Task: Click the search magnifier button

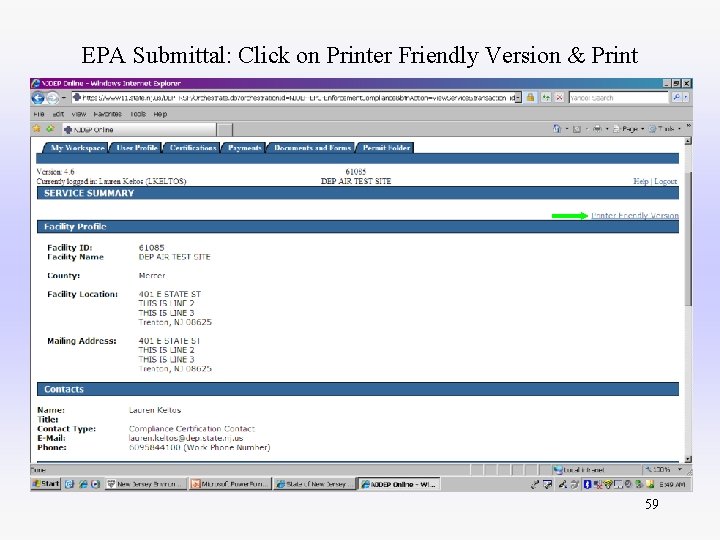Action: coord(676,97)
